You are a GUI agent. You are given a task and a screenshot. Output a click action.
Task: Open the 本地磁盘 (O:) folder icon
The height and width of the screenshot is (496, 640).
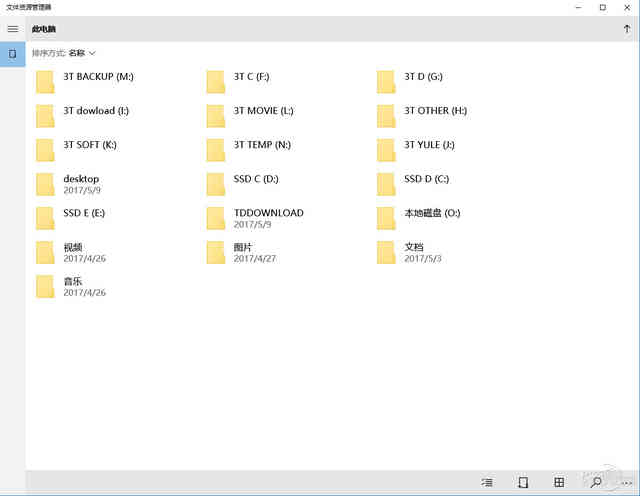pyautogui.click(x=386, y=218)
